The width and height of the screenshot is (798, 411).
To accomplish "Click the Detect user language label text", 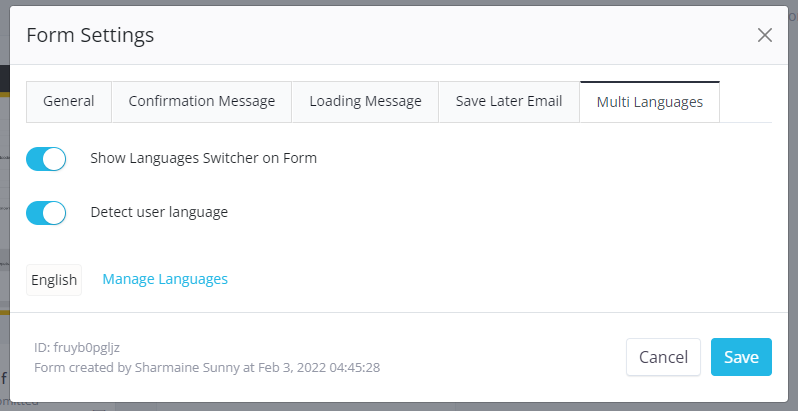I will 159,212.
